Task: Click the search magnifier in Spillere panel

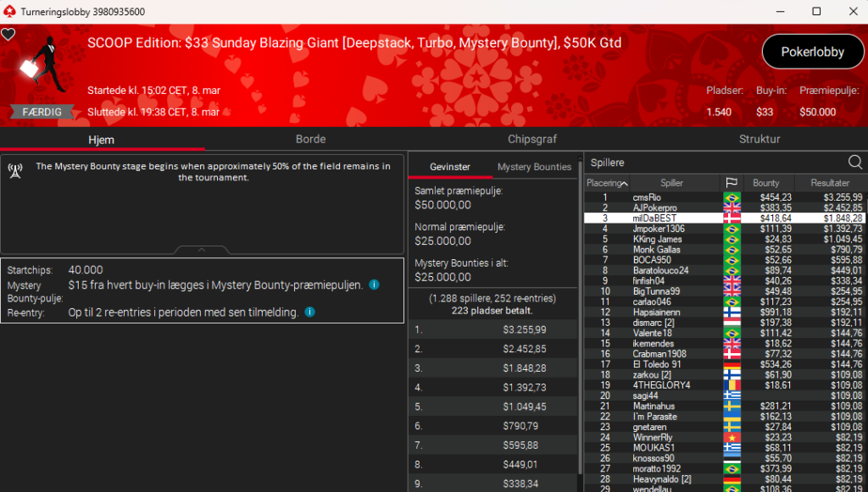Action: point(855,162)
